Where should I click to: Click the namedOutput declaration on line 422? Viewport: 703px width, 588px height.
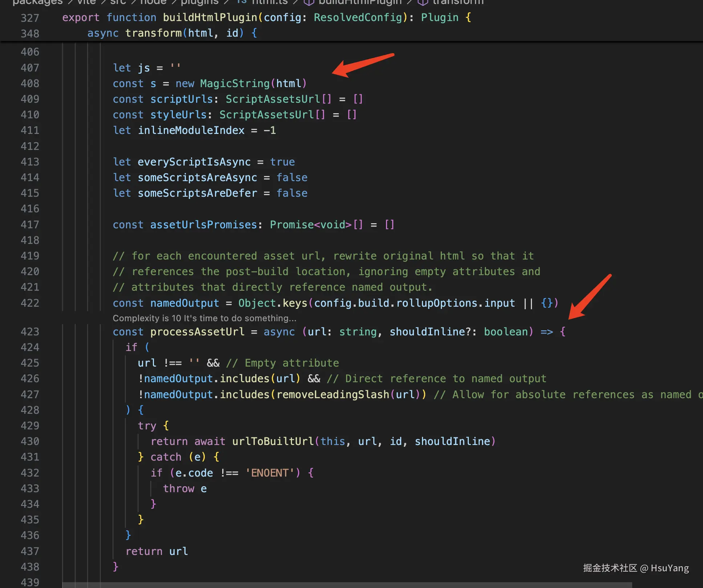click(x=184, y=303)
